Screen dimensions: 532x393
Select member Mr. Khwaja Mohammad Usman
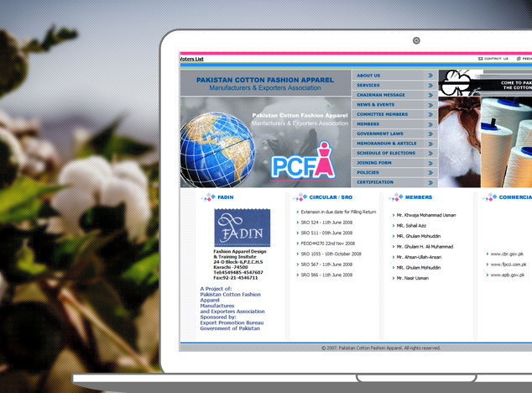[426, 215]
